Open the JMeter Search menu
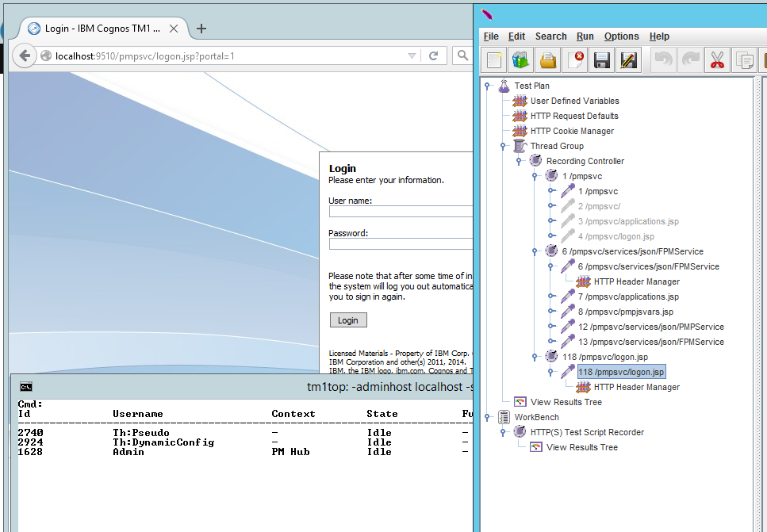767x532 pixels. click(550, 36)
